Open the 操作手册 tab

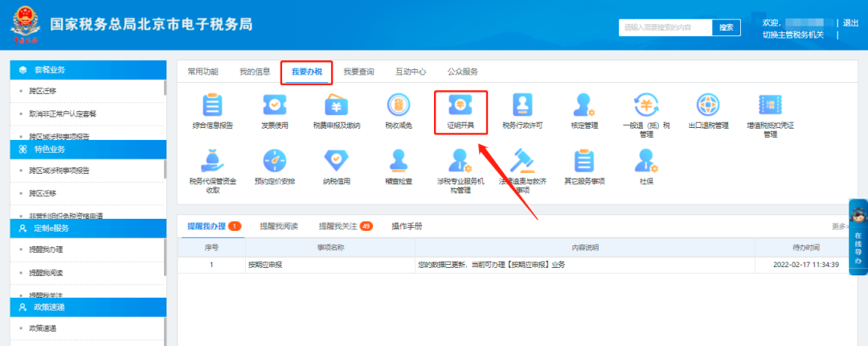click(x=407, y=226)
